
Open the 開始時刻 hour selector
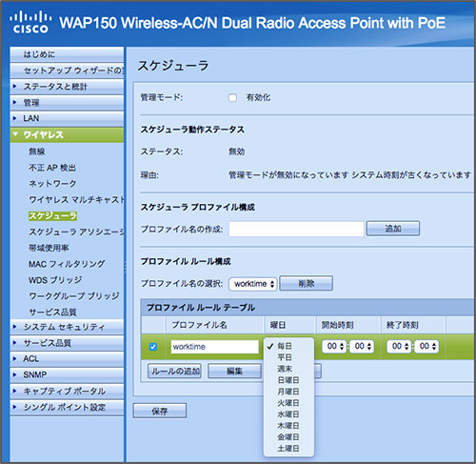tap(335, 346)
